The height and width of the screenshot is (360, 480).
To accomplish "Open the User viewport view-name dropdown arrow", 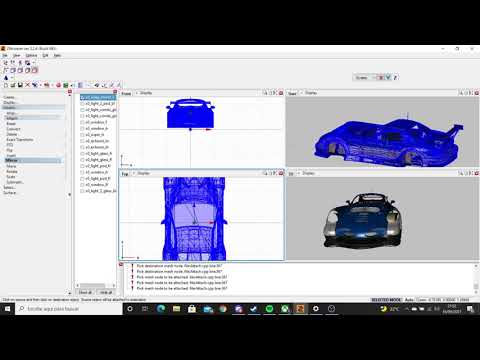I will pyautogui.click(x=301, y=93).
